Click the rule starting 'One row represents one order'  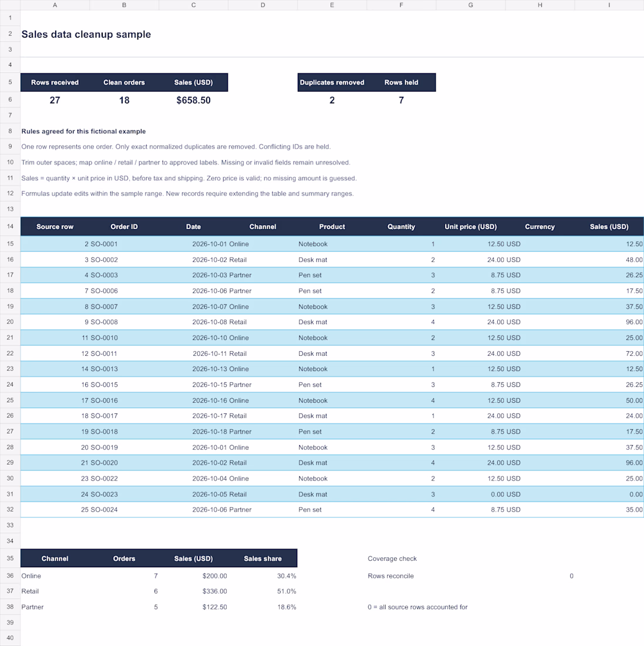tap(176, 147)
